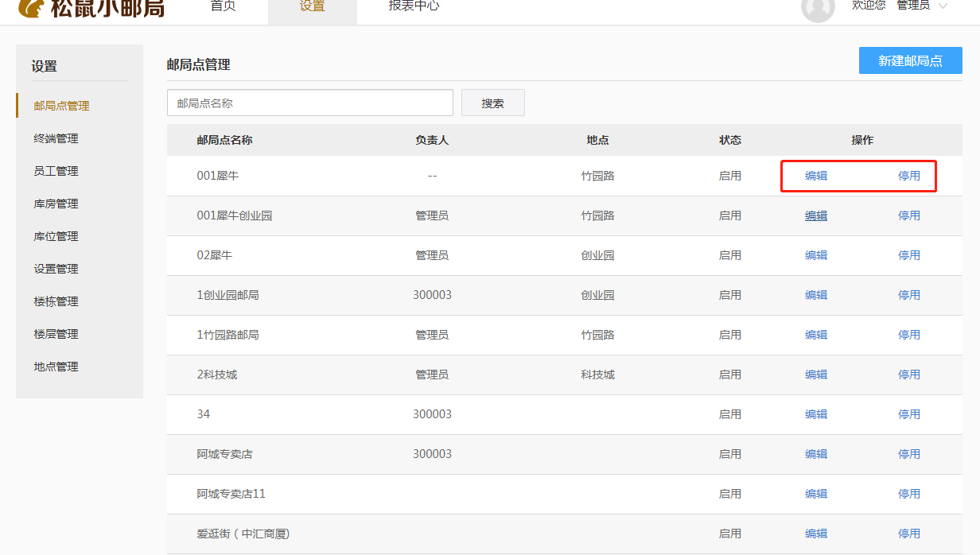This screenshot has height=555, width=980.
Task: Click the 新建邮局点 button
Action: [911, 60]
